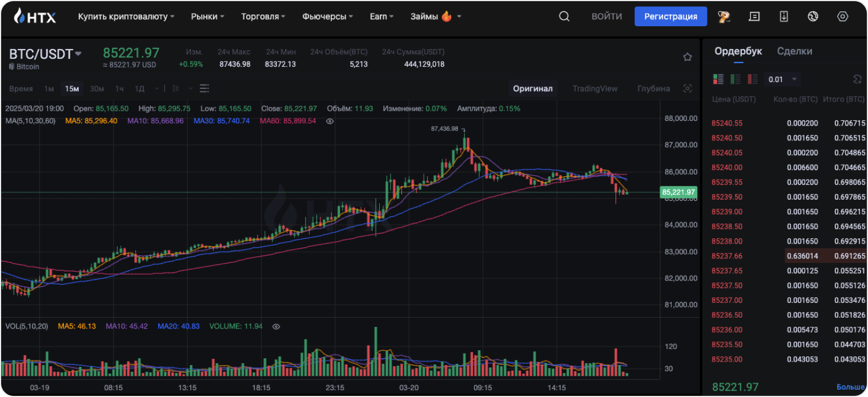
Task: Click the chart fullscreen icon beside Глубина
Action: point(688,88)
